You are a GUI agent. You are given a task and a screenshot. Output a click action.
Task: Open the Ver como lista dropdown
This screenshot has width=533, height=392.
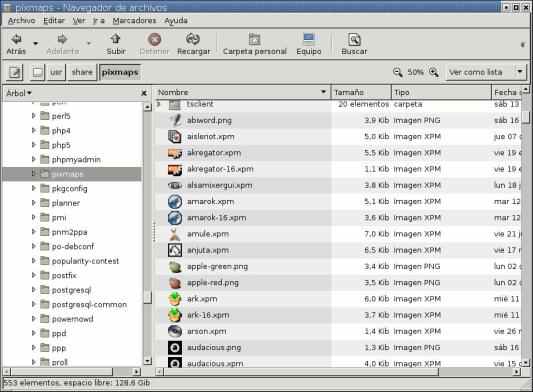[486, 72]
